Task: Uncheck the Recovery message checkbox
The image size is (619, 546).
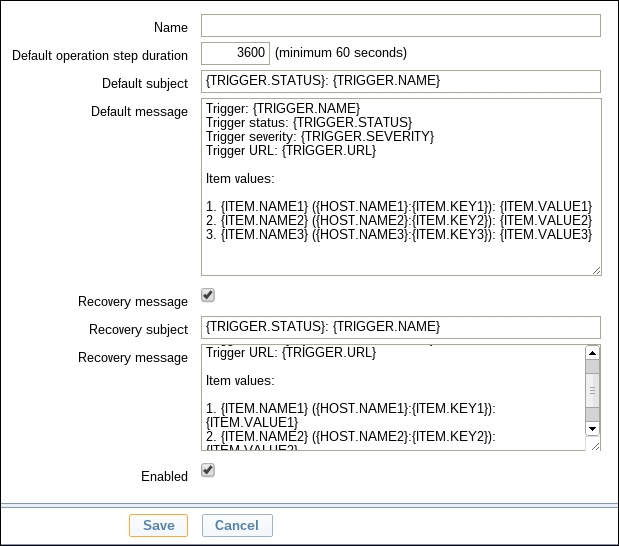Action: point(208,296)
